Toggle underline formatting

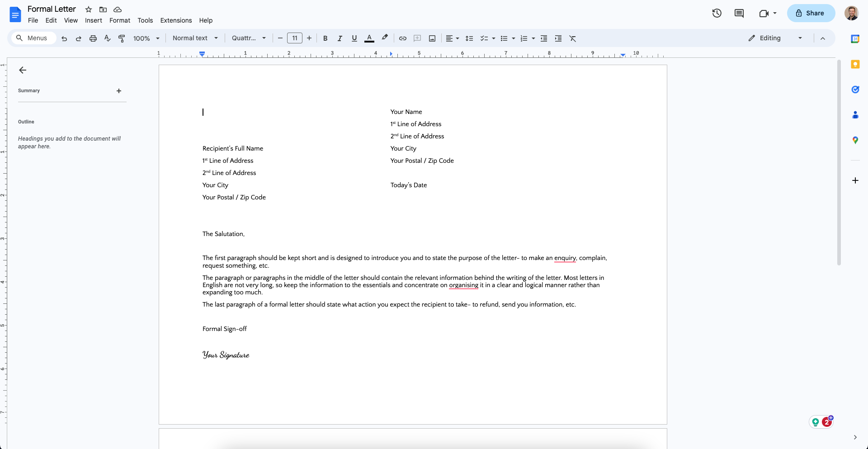(x=354, y=38)
